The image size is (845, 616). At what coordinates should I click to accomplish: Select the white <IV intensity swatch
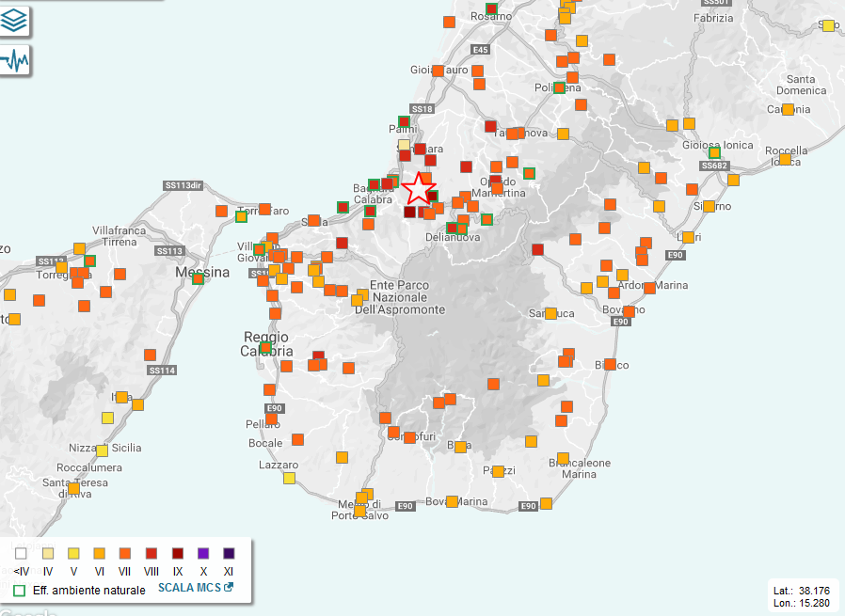tap(21, 553)
